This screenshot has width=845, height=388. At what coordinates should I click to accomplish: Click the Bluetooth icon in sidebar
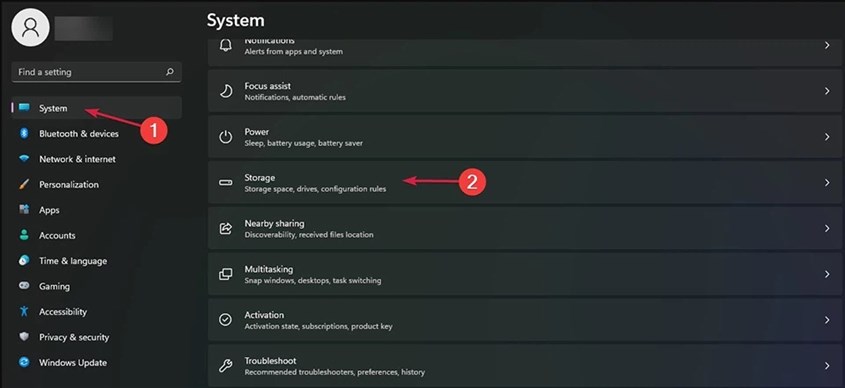tap(24, 133)
